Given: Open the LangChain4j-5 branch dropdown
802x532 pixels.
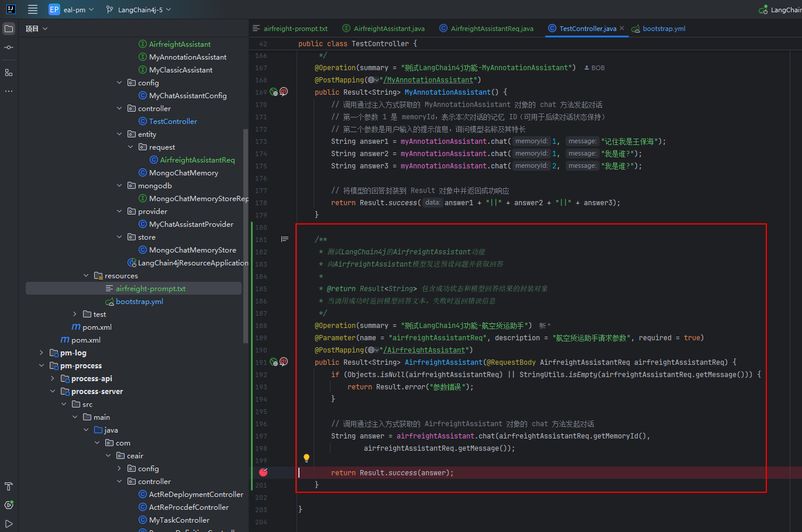Looking at the screenshot, I should coord(139,9).
